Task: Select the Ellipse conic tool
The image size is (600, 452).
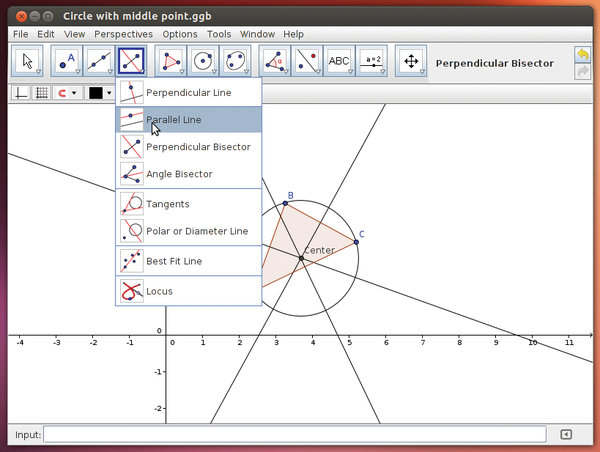Action: tap(235, 61)
